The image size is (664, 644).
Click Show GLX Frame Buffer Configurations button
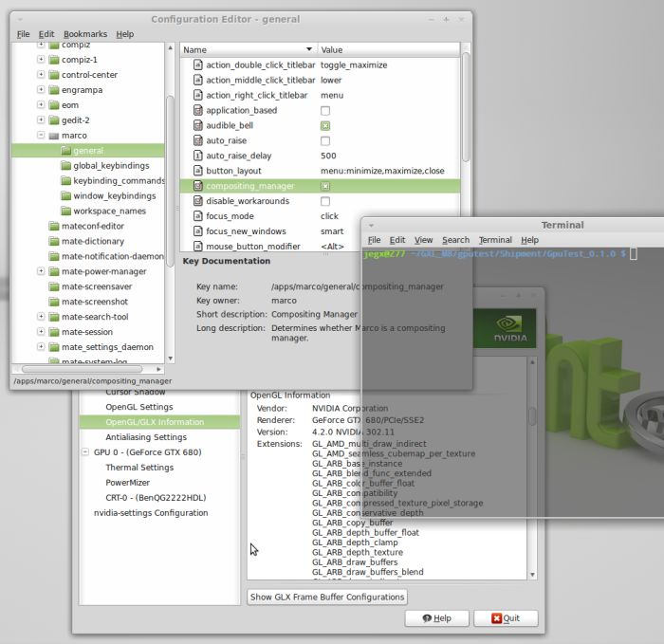tap(327, 597)
